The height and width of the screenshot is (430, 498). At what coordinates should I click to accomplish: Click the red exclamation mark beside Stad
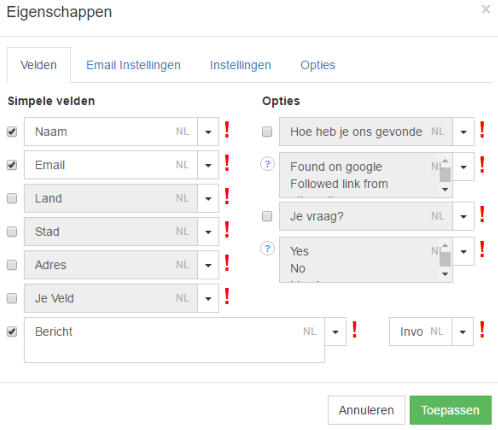click(x=227, y=230)
